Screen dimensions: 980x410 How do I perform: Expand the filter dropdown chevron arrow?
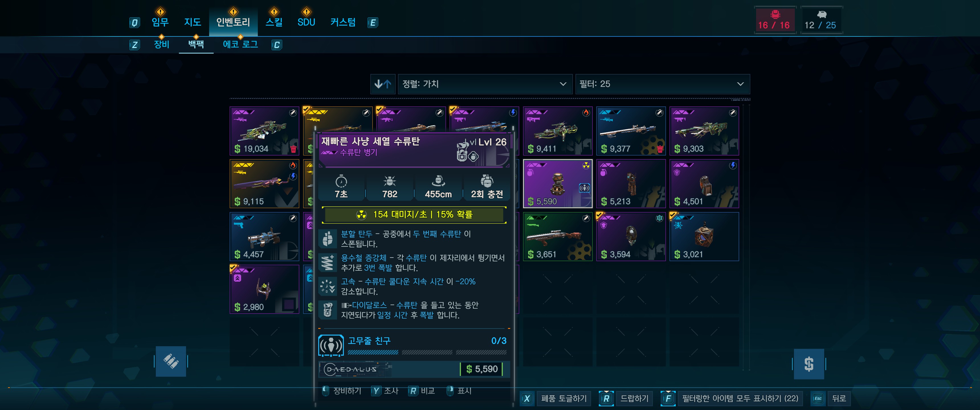tap(740, 84)
